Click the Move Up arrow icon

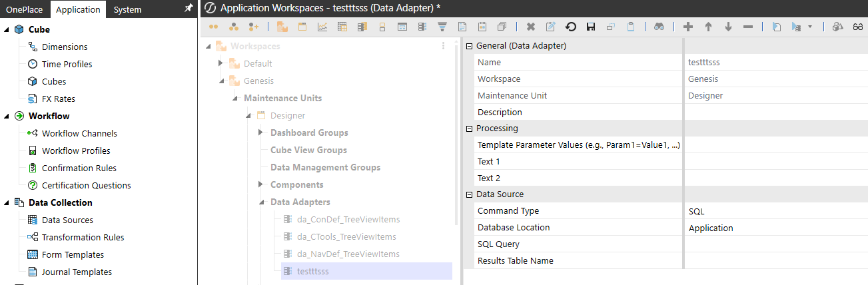708,27
